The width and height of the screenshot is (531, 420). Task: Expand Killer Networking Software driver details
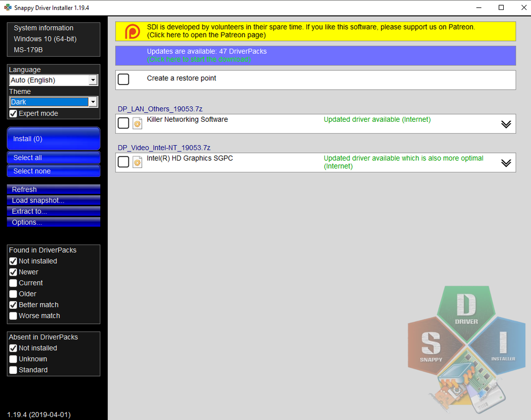coord(506,124)
